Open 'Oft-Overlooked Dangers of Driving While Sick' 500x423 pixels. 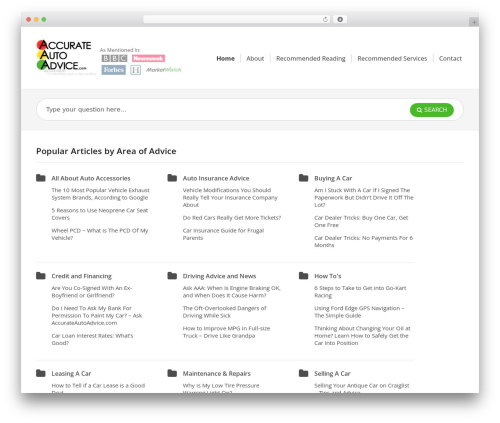click(x=224, y=312)
